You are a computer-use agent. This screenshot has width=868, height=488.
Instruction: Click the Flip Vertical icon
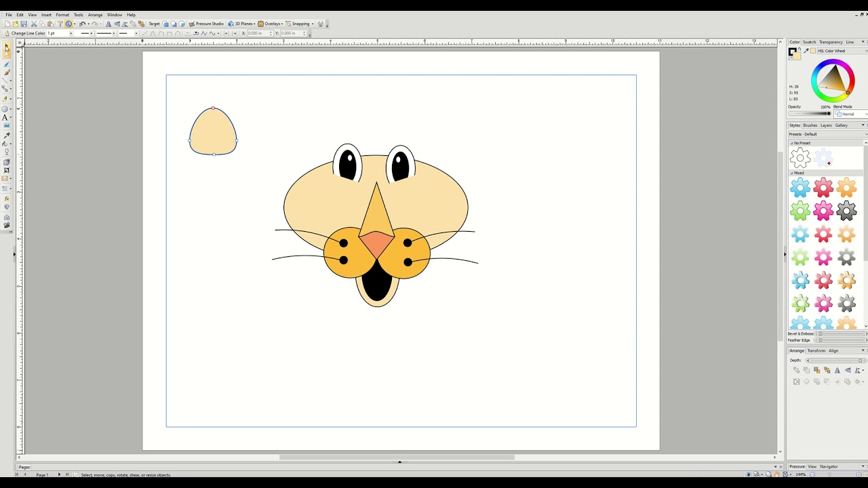coord(117,24)
